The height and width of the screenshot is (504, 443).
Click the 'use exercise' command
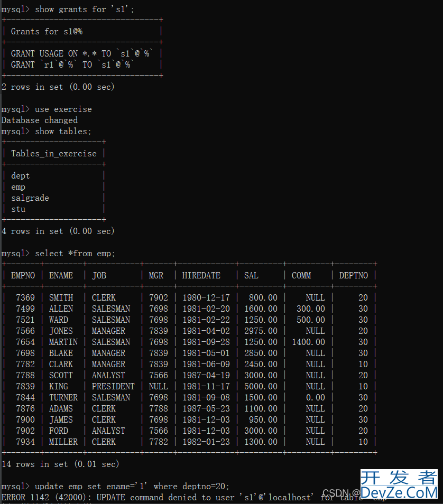(x=63, y=109)
